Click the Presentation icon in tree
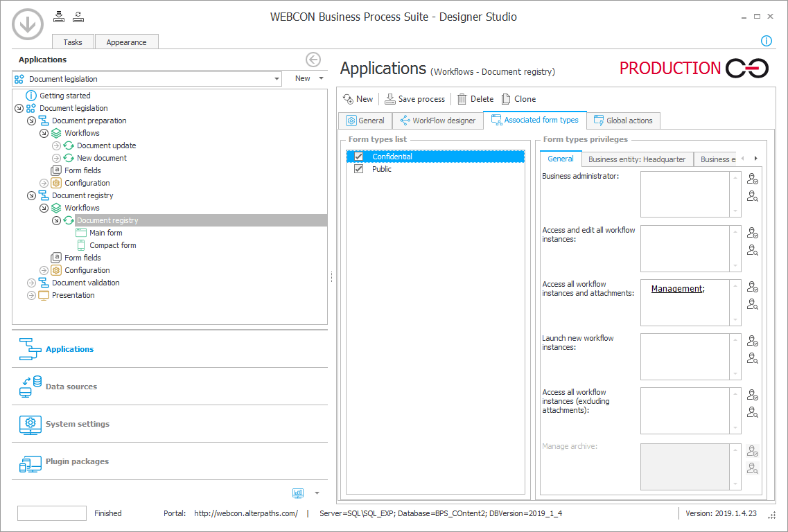This screenshot has height=532, width=788. pos(44,295)
